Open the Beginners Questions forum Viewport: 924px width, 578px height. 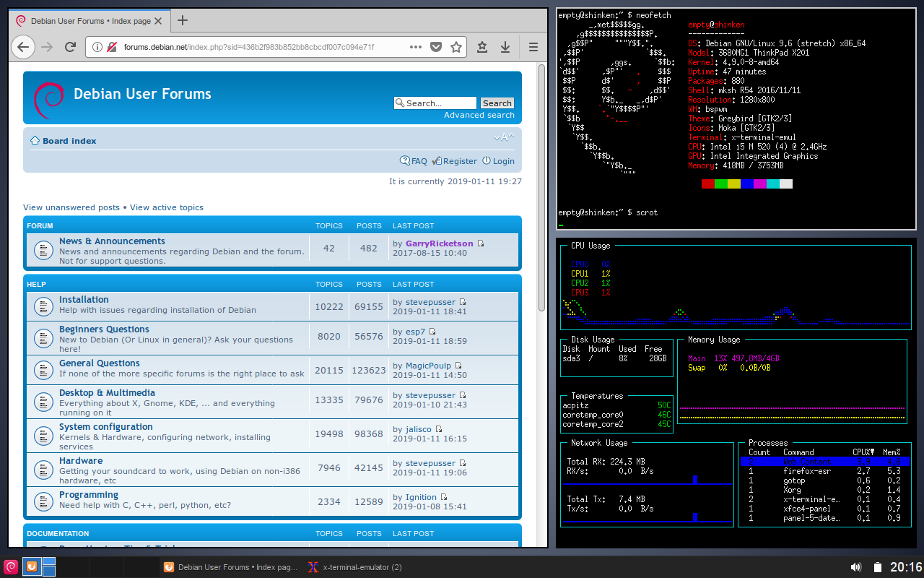coord(104,329)
